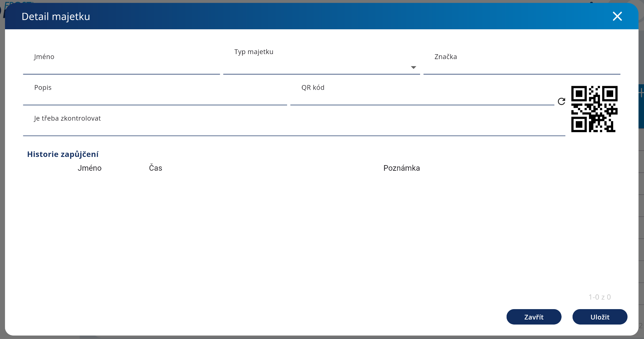Image resolution: width=644 pixels, height=339 pixels.
Task: Focus the Jméno input field
Action: (x=121, y=67)
